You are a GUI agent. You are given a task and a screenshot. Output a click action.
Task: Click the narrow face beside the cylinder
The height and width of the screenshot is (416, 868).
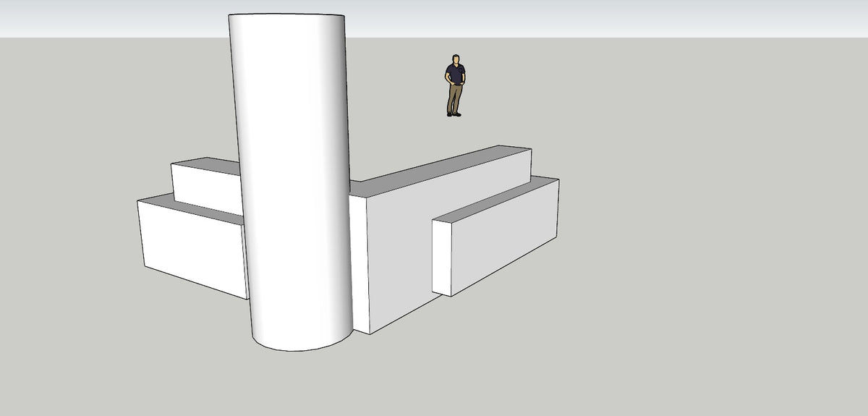coord(359,260)
